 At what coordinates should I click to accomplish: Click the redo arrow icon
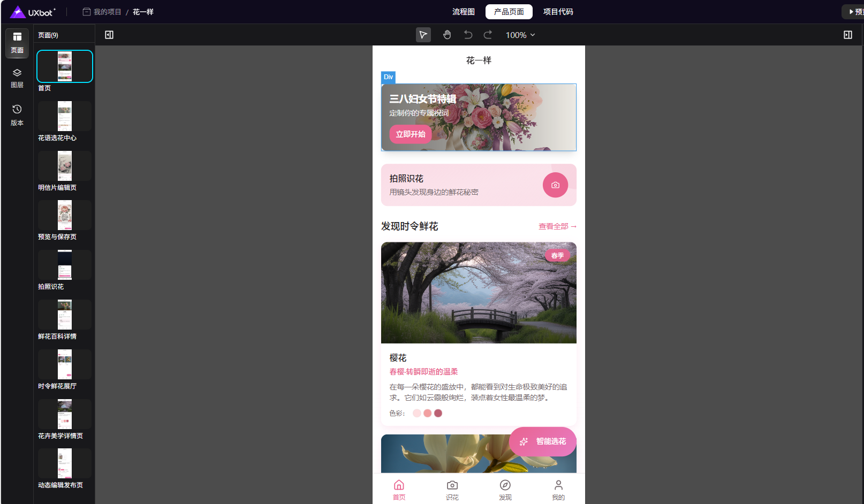tap(488, 35)
